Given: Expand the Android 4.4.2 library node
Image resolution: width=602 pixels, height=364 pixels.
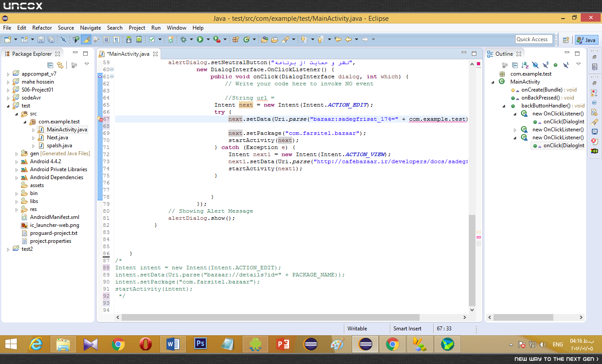Looking at the screenshot, I should (x=17, y=161).
